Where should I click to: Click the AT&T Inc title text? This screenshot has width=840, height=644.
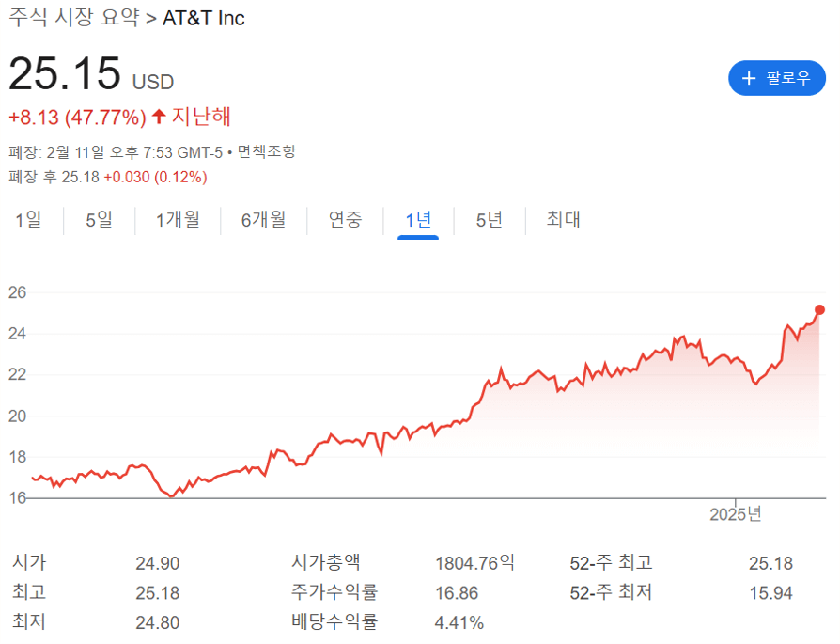tap(204, 18)
